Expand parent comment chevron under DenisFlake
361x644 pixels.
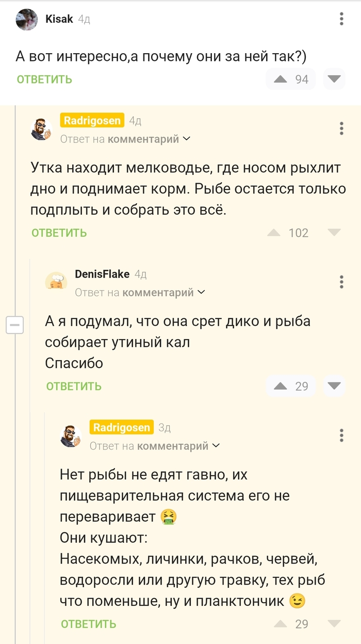pos(201,292)
